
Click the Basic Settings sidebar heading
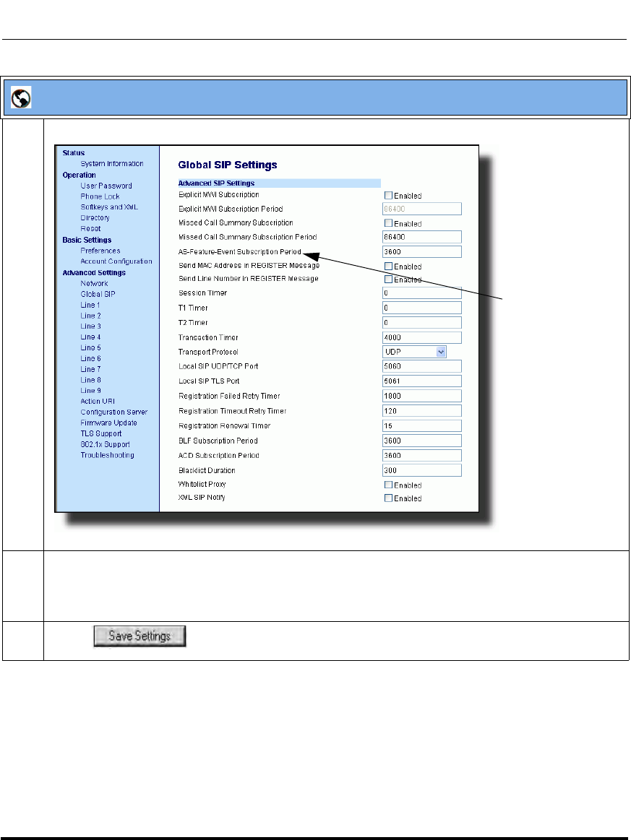[x=87, y=240]
